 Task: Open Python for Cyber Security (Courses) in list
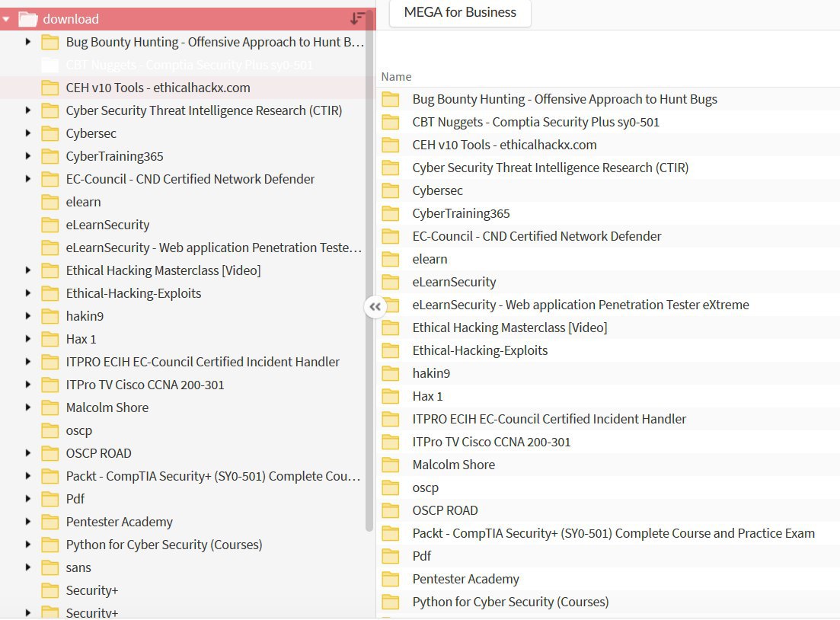point(510,602)
